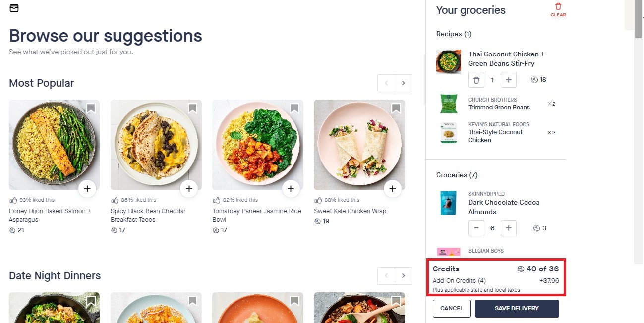Viewport: 644px width, 323px height.
Task: Add Tomatoey Paneer Jasmine Rice Bowl via plus icon
Action: 291,189
